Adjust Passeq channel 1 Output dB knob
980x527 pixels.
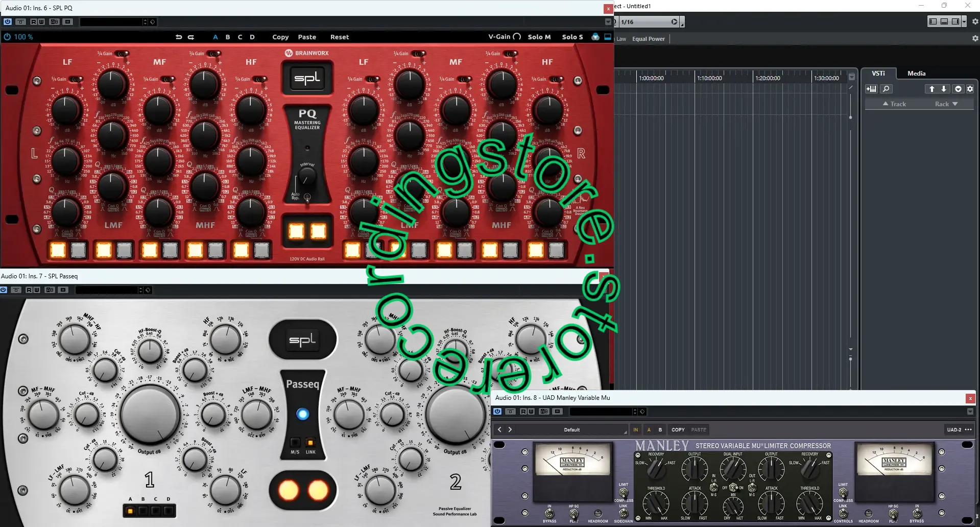[x=150, y=414]
